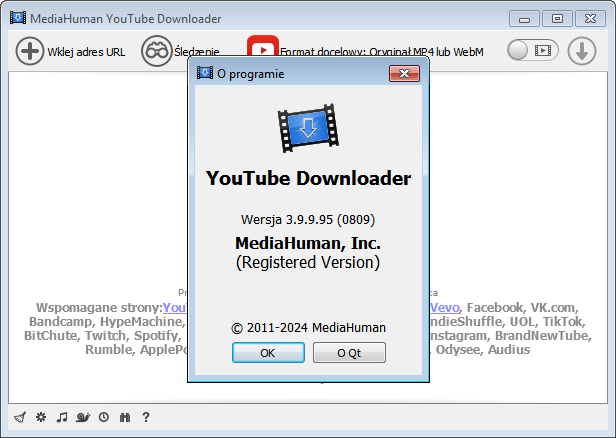The image size is (616, 438).
Task: Click the film-strip logo in About dialog
Action: [308, 128]
